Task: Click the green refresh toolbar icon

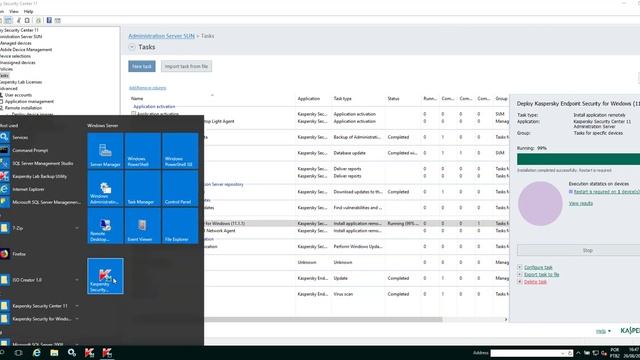Action: pyautogui.click(x=38, y=20)
